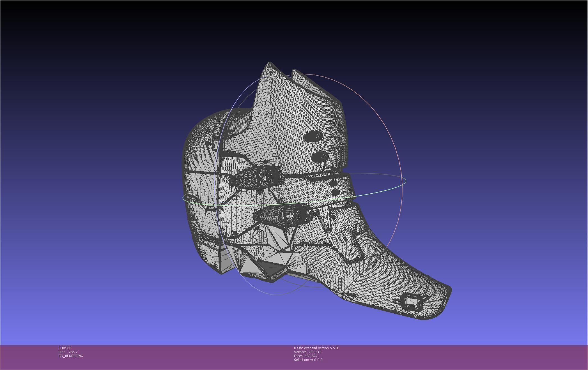The image size is (588, 370).
Task: Click the 'FOV: 60' status text
Action: click(x=65, y=348)
